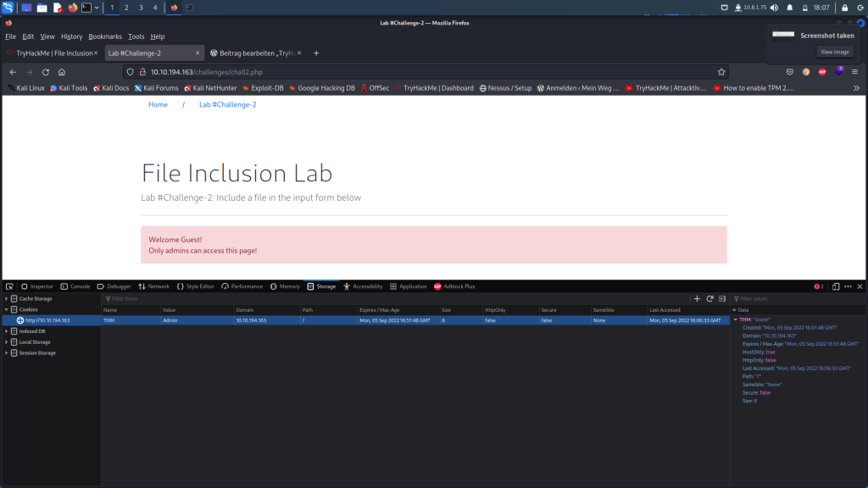Open a new browser tab

(316, 53)
